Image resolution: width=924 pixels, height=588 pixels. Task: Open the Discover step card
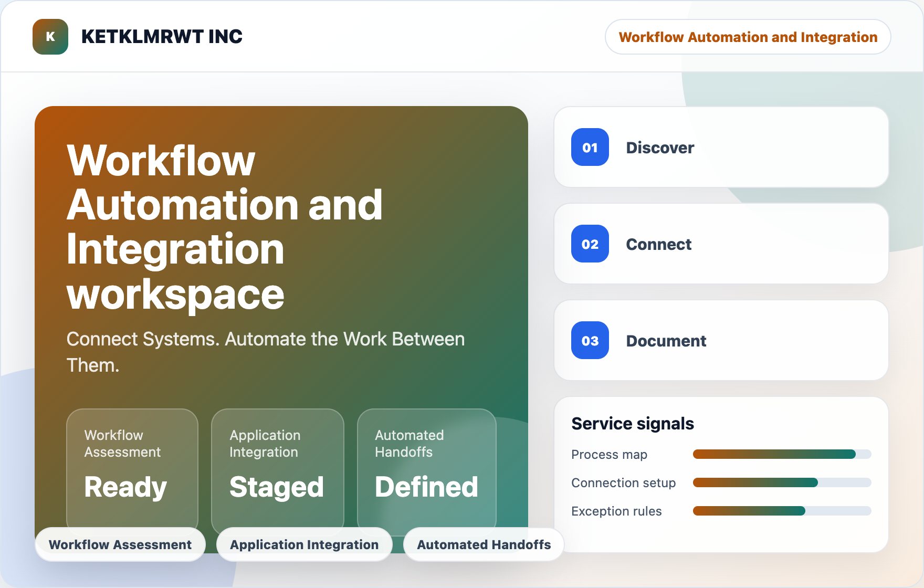pos(721,147)
